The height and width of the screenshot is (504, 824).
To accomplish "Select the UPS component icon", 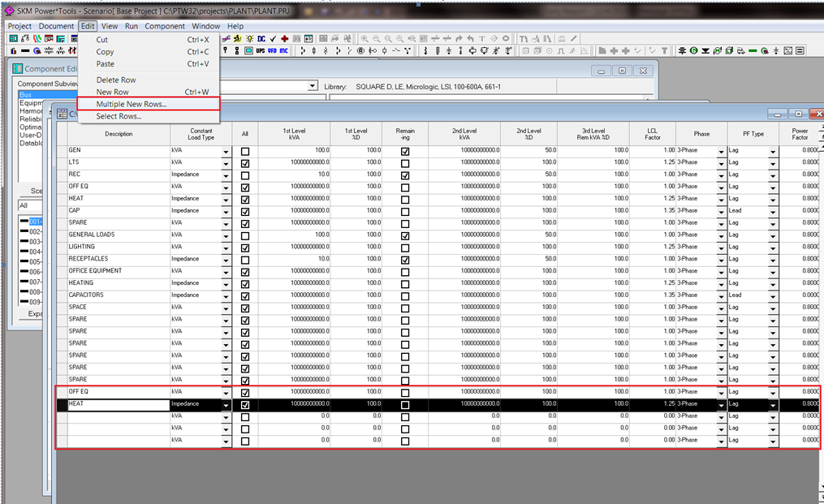I will coord(260,50).
